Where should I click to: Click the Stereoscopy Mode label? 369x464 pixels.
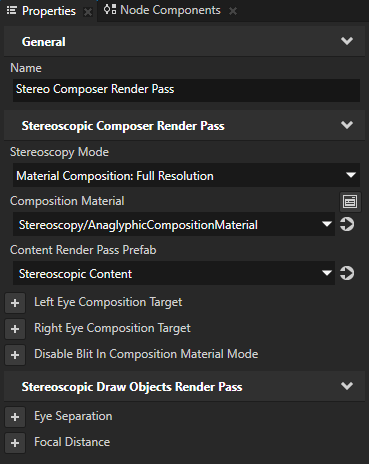pyautogui.click(x=59, y=152)
